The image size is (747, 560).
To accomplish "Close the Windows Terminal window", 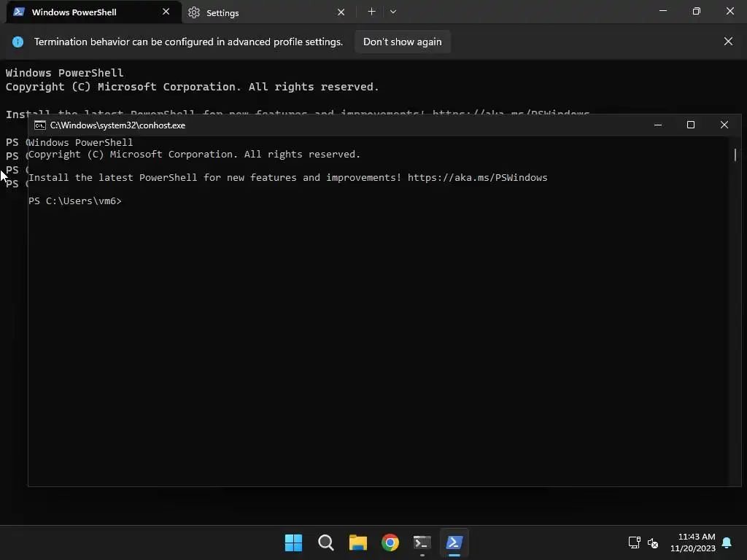I will point(729,11).
